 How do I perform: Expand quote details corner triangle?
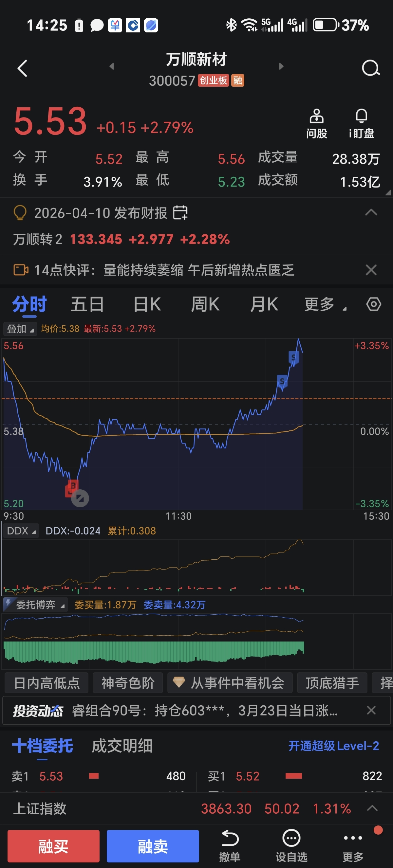[388, 192]
